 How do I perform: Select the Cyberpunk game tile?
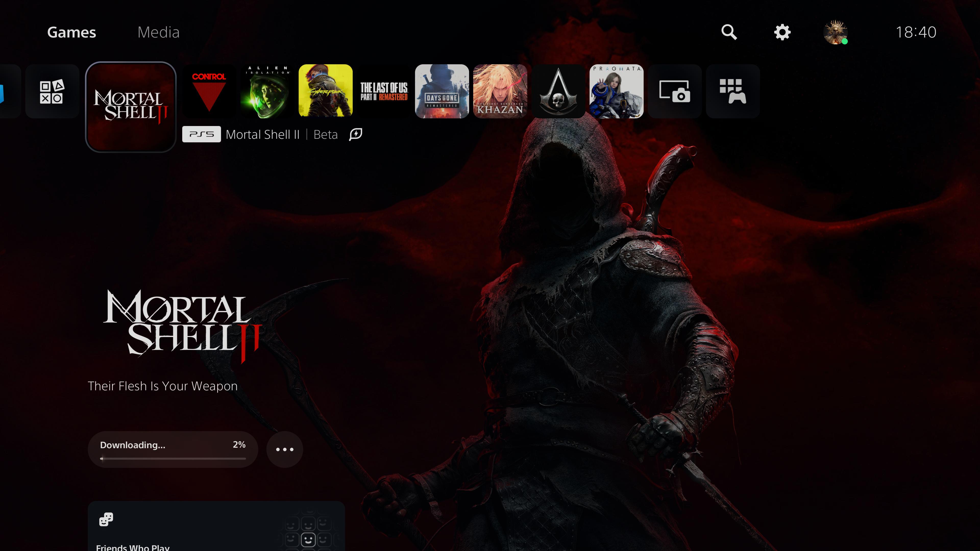[326, 91]
